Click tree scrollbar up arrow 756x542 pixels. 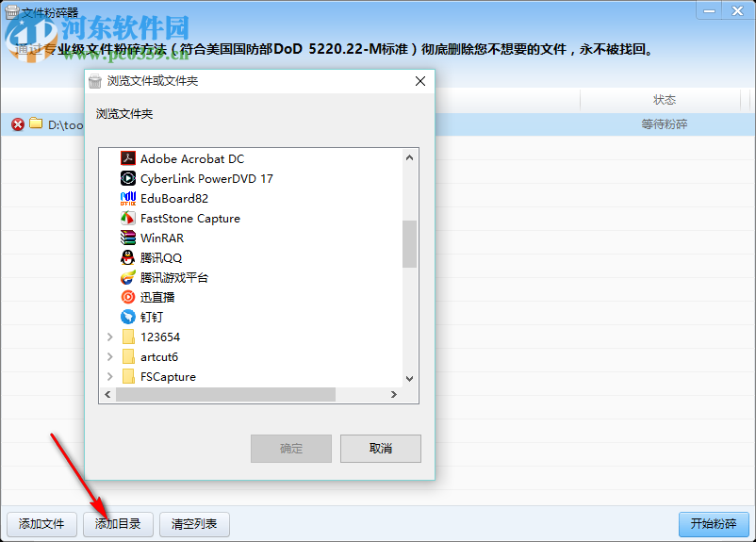[x=409, y=157]
